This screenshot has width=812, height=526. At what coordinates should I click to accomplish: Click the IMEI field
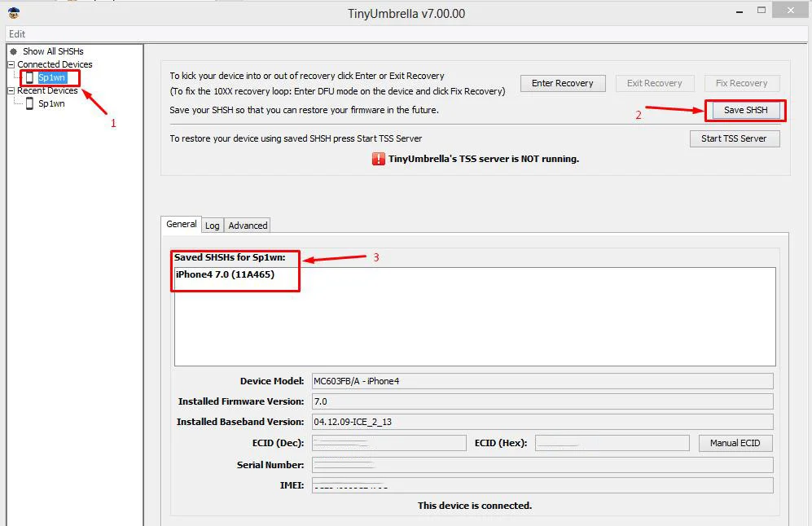pos(542,485)
